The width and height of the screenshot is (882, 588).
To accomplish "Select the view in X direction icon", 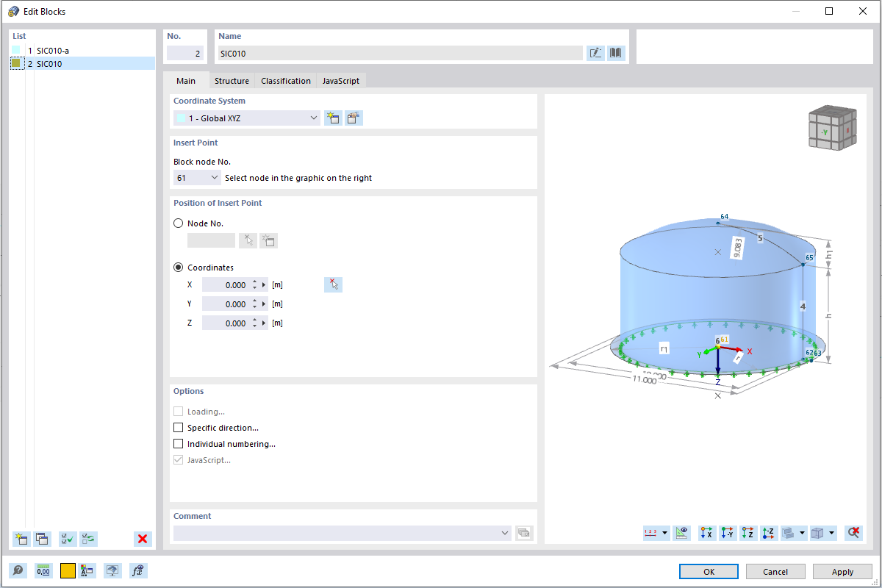I will click(707, 532).
